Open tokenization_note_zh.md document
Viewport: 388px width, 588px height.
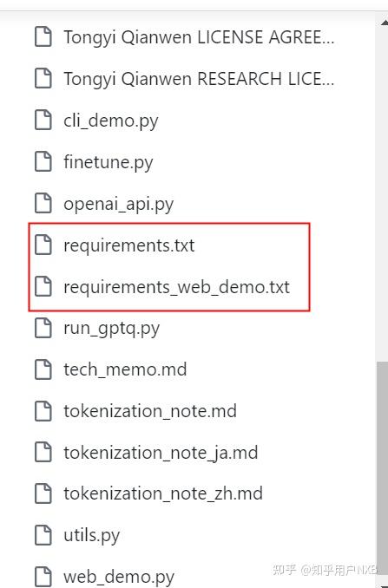point(163,493)
